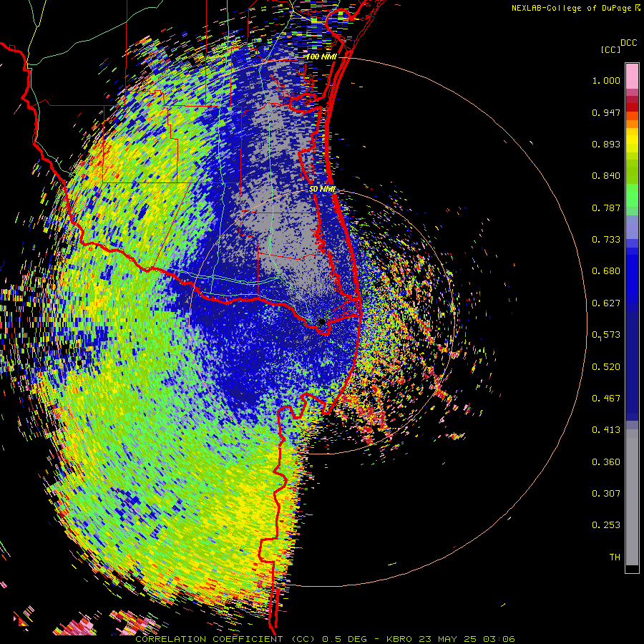644x644 pixels.
Task: Click the 0.840 scale label
Action: point(606,176)
